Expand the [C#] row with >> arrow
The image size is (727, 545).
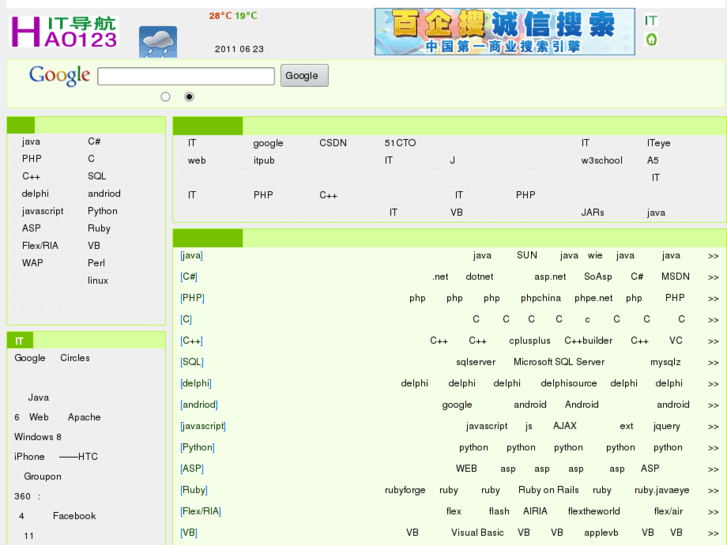click(x=713, y=277)
